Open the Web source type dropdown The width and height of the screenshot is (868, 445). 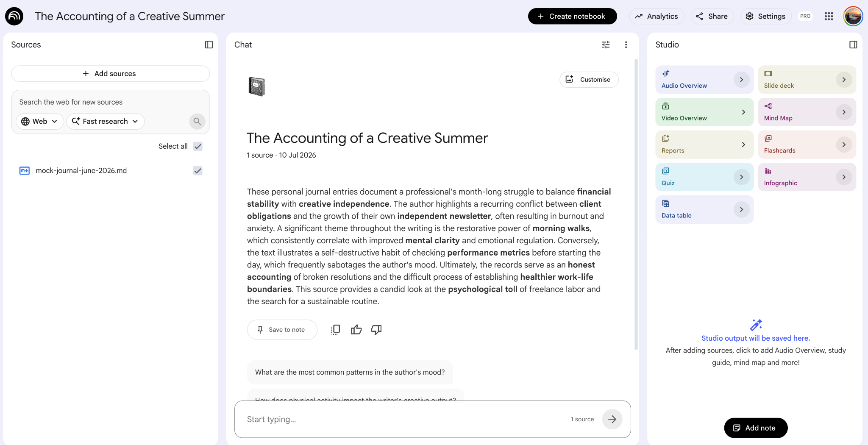[x=39, y=121]
